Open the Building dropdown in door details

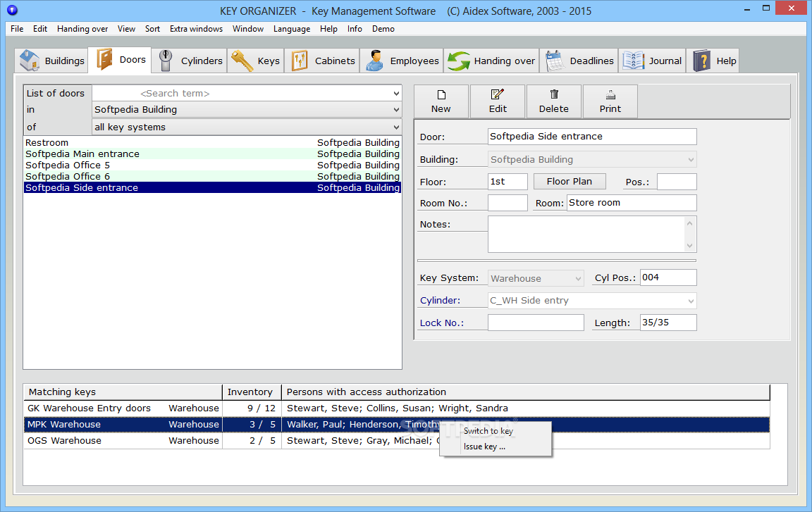[x=690, y=160]
